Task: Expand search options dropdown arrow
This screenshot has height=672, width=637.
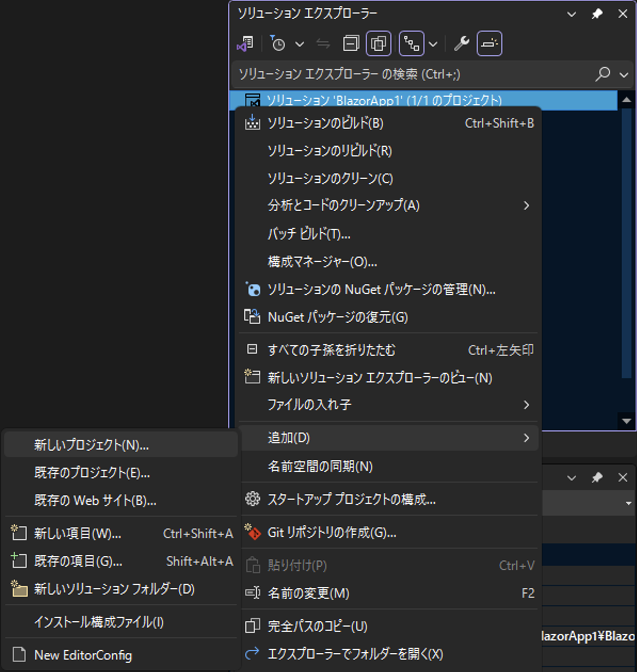Action: pos(624,75)
